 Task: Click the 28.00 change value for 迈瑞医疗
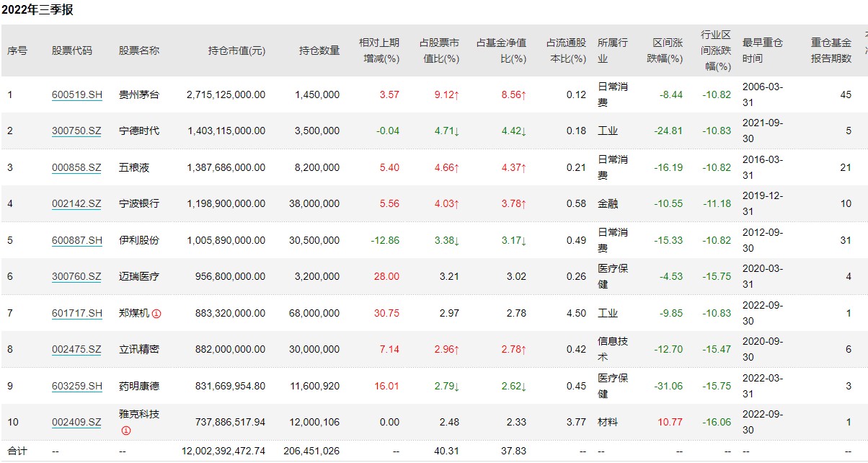(x=387, y=277)
